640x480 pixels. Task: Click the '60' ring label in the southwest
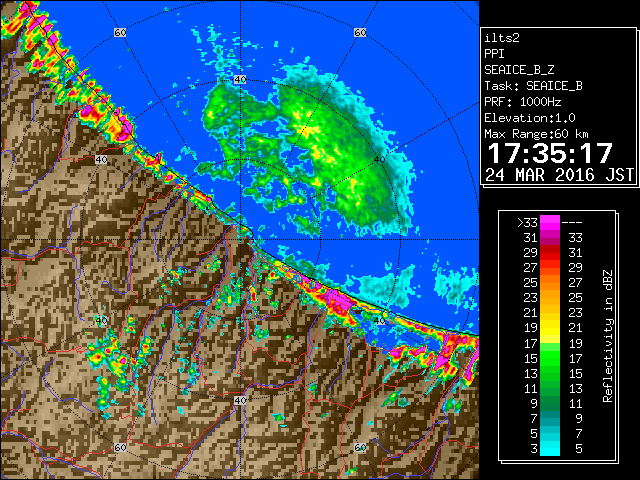(x=120, y=448)
